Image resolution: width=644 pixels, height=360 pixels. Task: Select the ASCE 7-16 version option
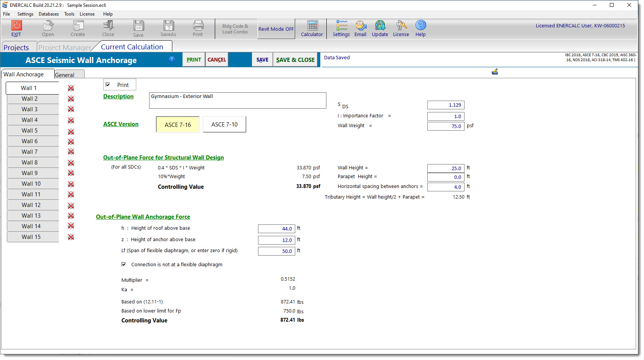coord(178,125)
